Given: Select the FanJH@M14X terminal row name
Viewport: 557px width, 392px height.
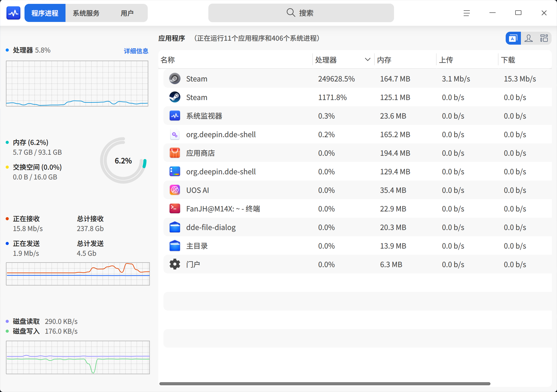Looking at the screenshot, I should [x=223, y=209].
